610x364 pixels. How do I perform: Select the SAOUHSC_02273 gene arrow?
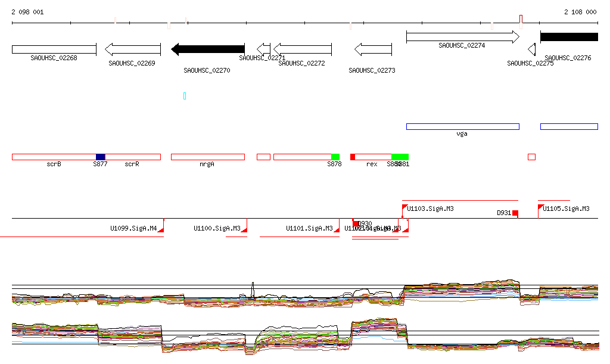coord(373,49)
